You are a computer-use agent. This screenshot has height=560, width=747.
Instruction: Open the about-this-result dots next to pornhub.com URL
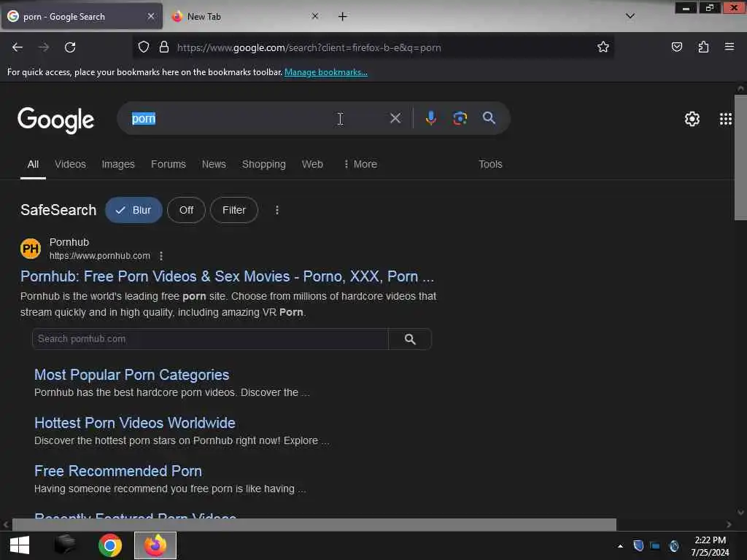161,256
